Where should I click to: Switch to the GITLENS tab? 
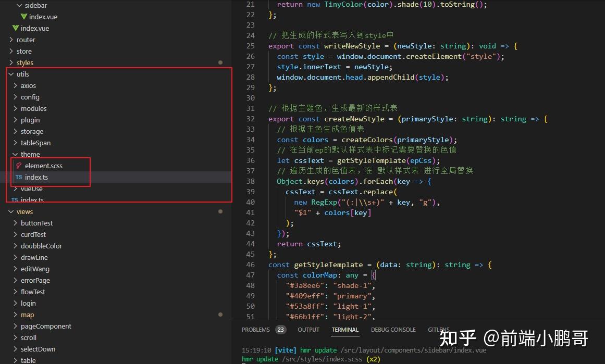439,329
